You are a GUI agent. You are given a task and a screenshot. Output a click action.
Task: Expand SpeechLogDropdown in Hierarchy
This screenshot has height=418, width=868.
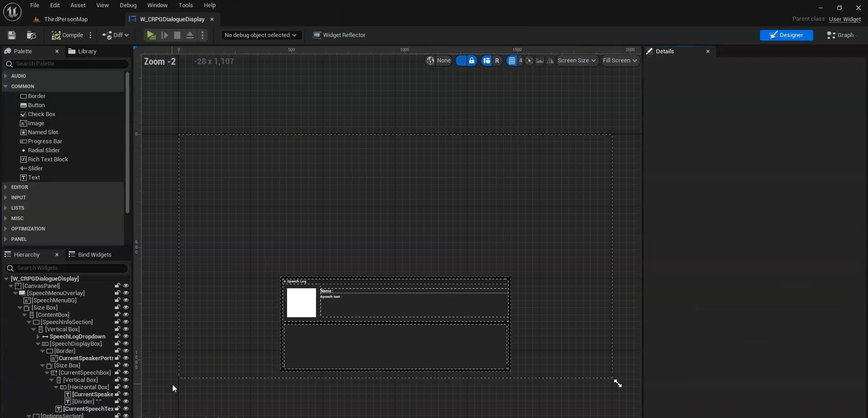(x=38, y=337)
